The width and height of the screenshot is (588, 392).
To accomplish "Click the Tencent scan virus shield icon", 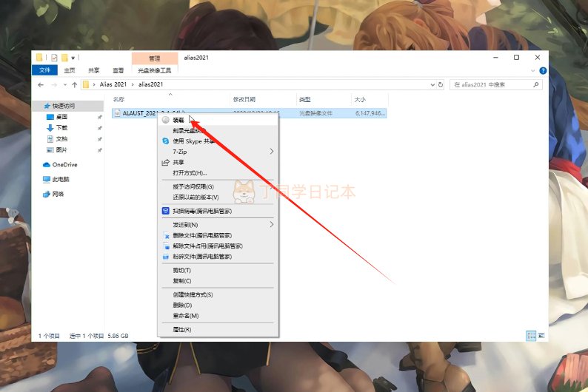I will coord(166,211).
